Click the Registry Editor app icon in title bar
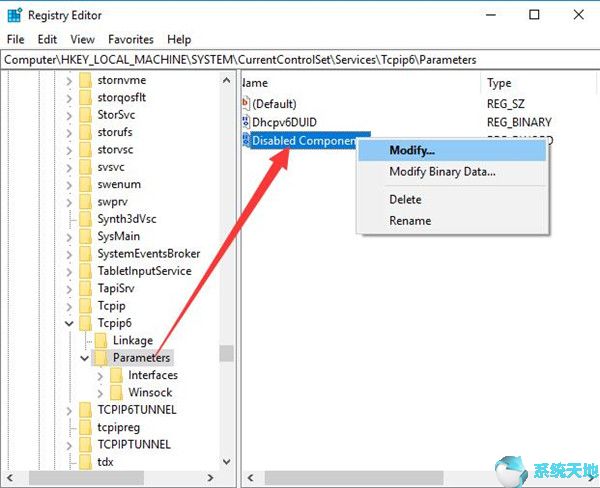This screenshot has height=488, width=600. [14, 14]
